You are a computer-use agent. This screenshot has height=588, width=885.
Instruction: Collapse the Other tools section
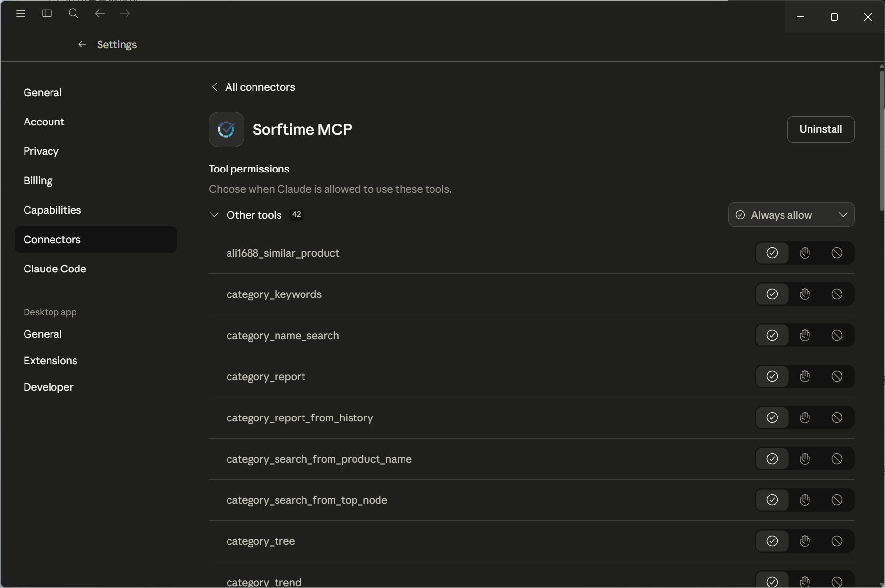point(214,215)
